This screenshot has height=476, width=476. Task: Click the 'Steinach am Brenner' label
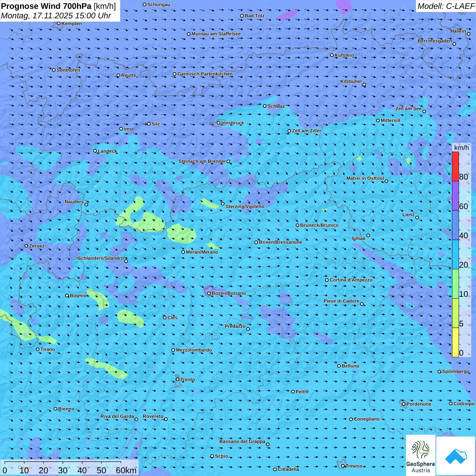click(x=202, y=161)
